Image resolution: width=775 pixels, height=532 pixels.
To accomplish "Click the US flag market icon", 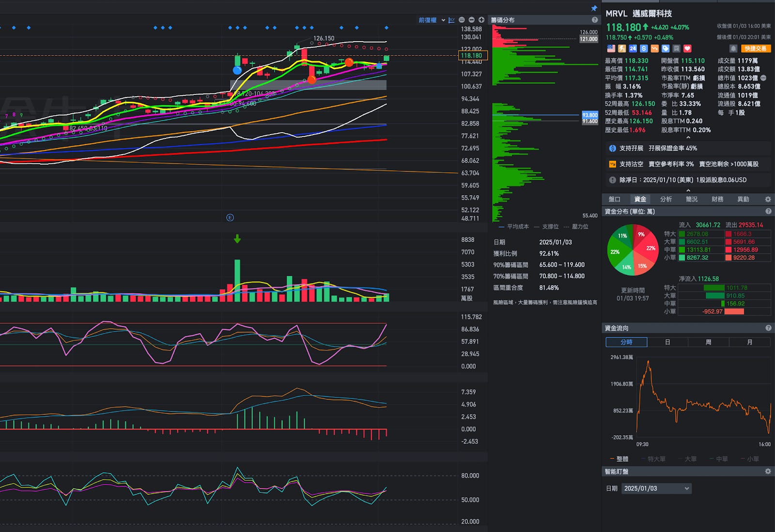I will (x=611, y=48).
